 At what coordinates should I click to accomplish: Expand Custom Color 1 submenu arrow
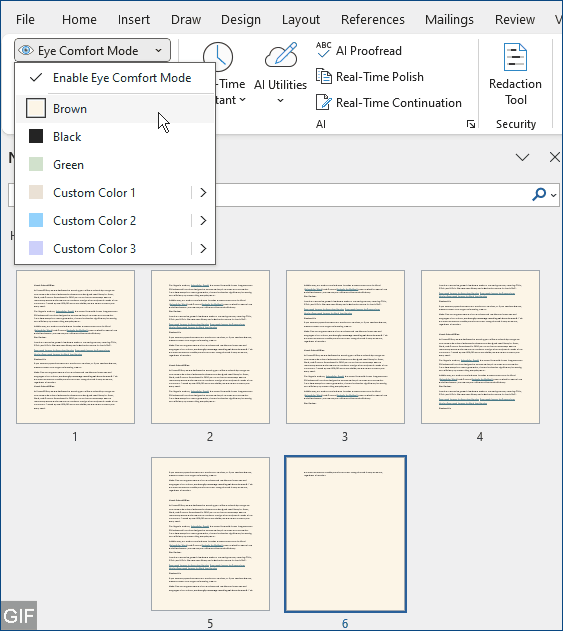pos(203,193)
